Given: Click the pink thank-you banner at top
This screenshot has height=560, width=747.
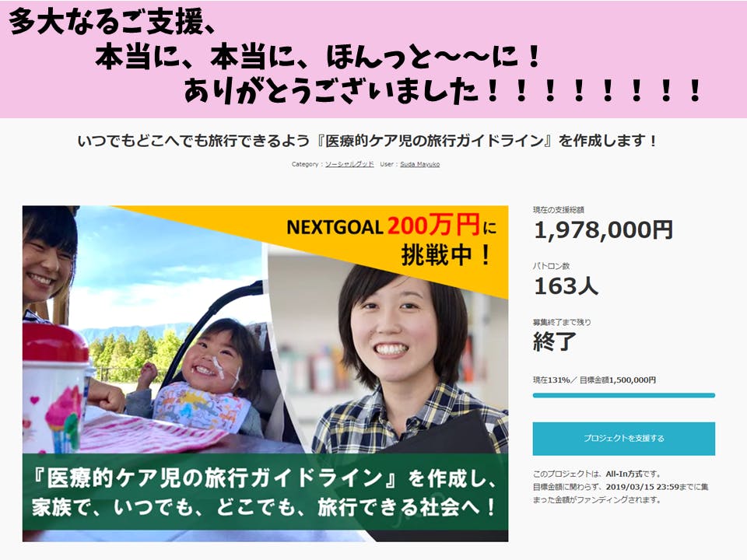Looking at the screenshot, I should pyautogui.click(x=373, y=59).
